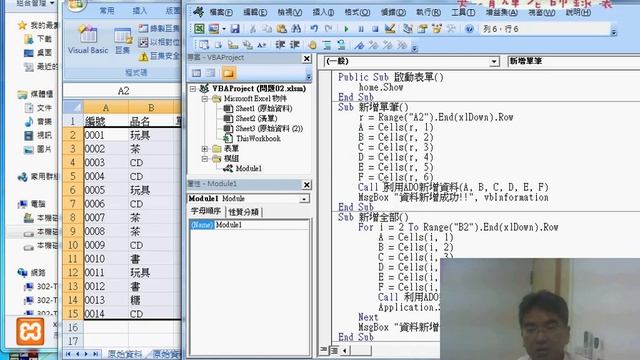Click the Visual Basic button in Excel ribbon
Image resolution: width=640 pixels, height=360 pixels.
coord(88,39)
